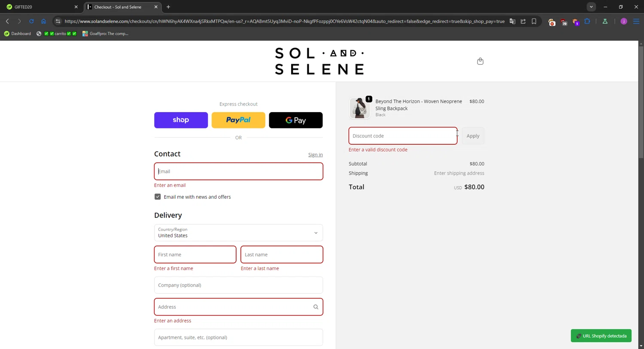Screen dimensions: 644x349
Task: Focus the Email input field
Action: (x=238, y=171)
